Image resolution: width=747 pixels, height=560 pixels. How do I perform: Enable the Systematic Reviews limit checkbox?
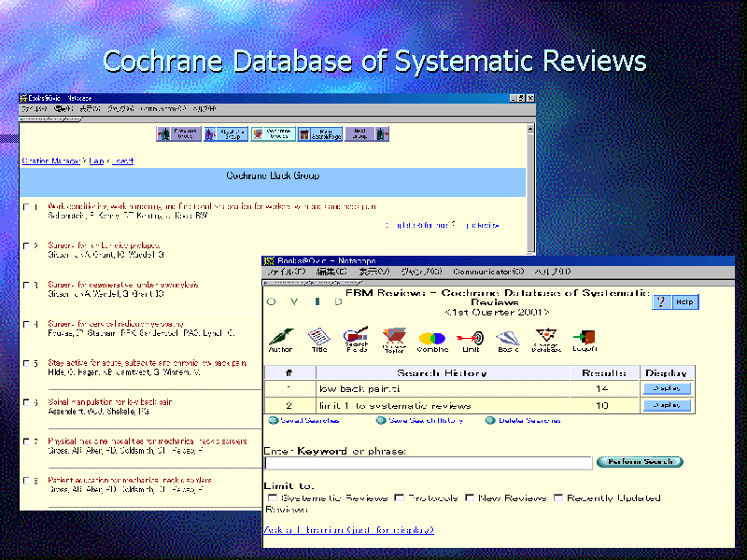tap(273, 498)
